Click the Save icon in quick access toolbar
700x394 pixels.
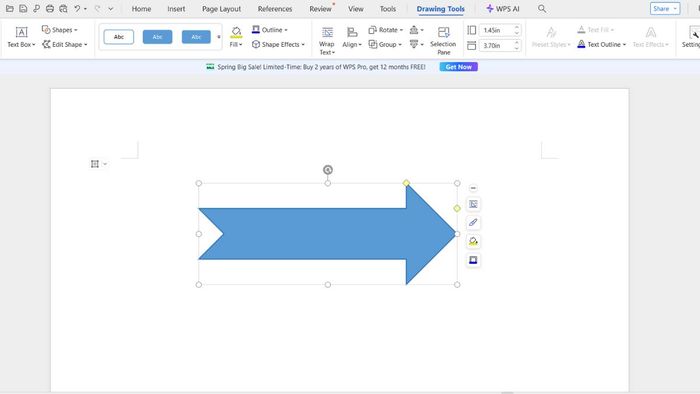(x=23, y=8)
